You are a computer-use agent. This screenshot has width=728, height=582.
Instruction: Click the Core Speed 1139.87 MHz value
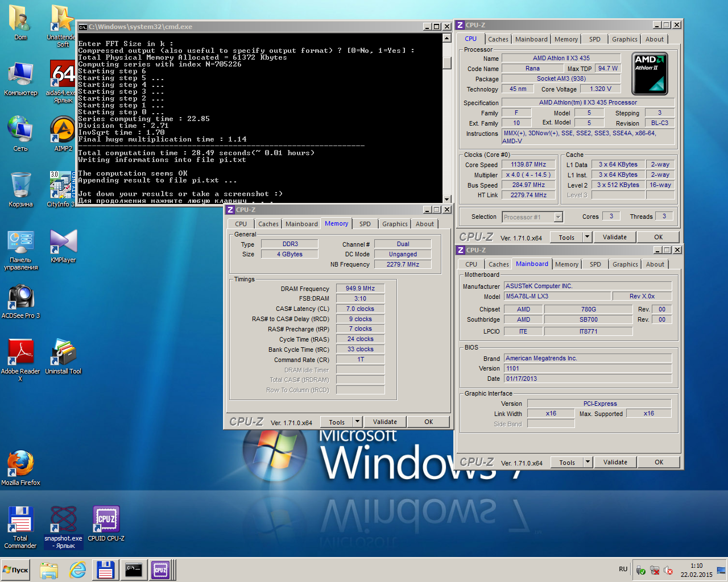[528, 164]
